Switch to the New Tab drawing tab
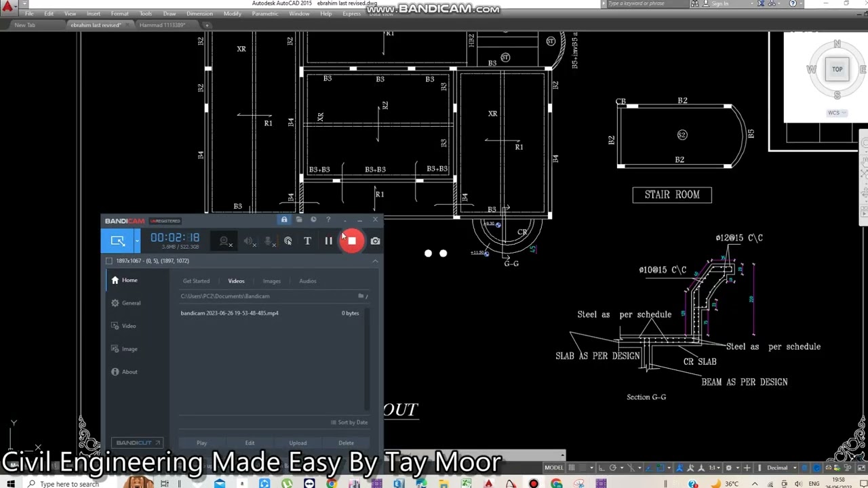The width and height of the screenshot is (868, 488). coord(25,25)
